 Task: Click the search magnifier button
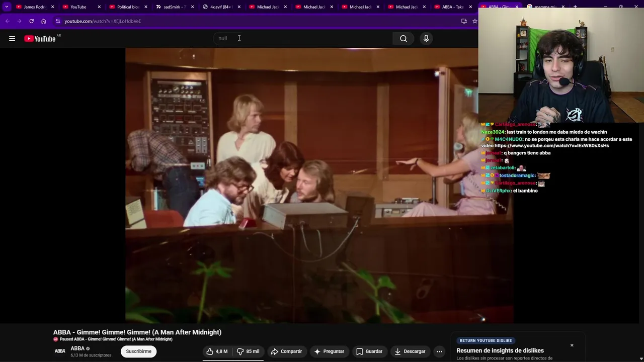[x=404, y=39]
